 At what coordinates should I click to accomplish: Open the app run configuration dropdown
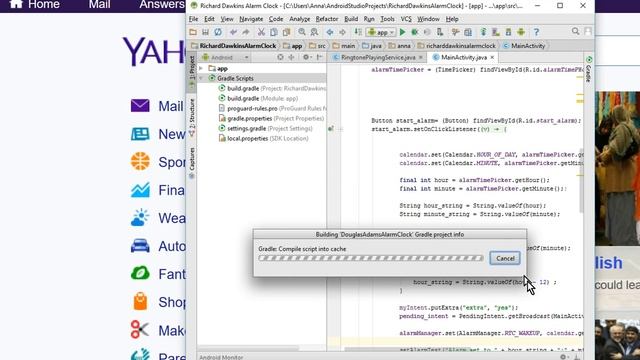click(x=380, y=32)
